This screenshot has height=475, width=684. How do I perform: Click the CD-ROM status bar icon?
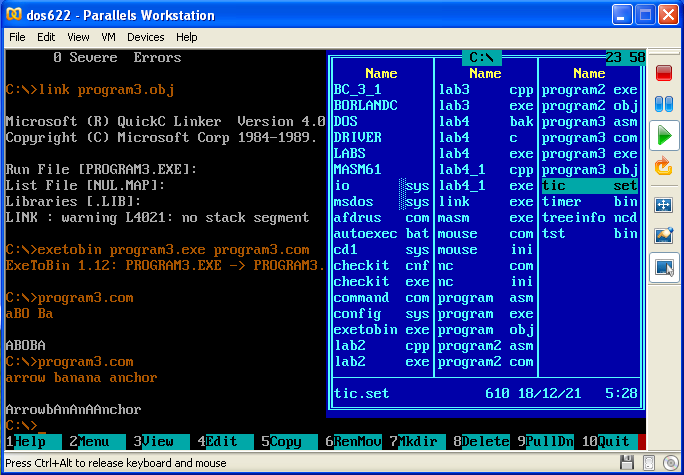click(x=670, y=463)
